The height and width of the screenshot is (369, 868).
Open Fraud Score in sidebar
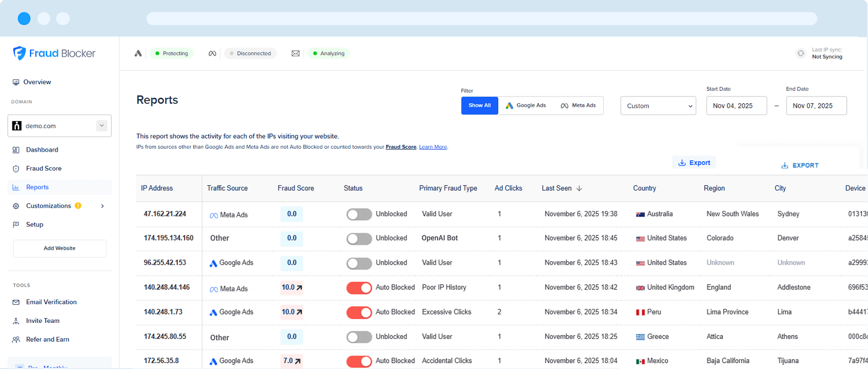pyautogui.click(x=43, y=168)
